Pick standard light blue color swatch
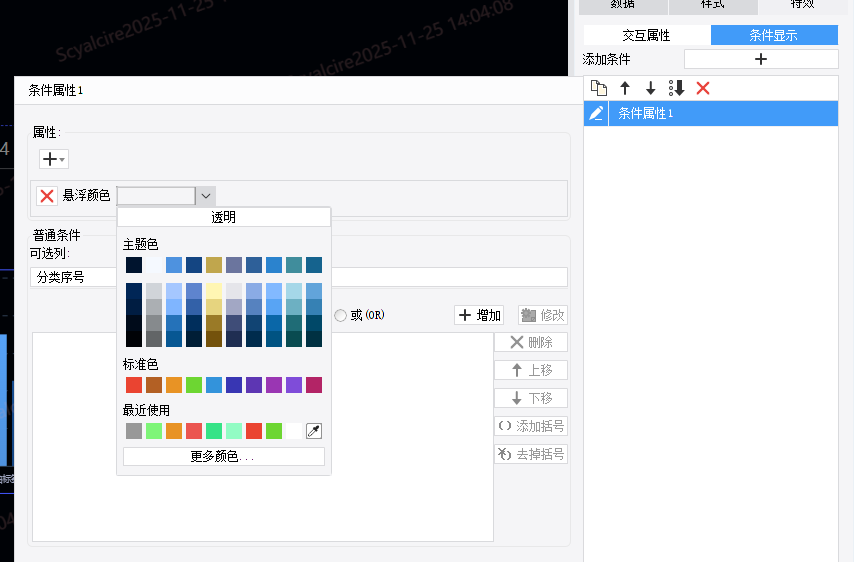This screenshot has height=562, width=854. 214,385
